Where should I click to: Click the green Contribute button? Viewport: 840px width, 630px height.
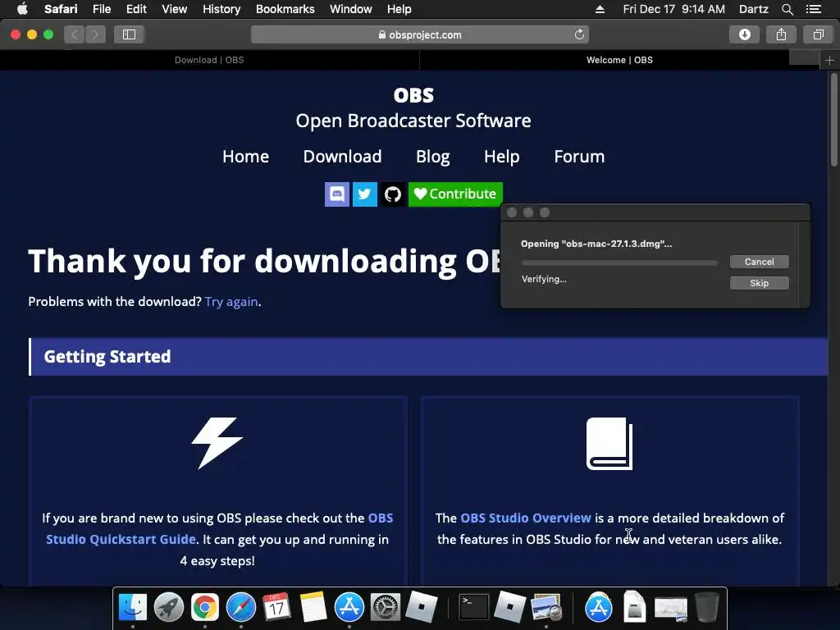455,194
